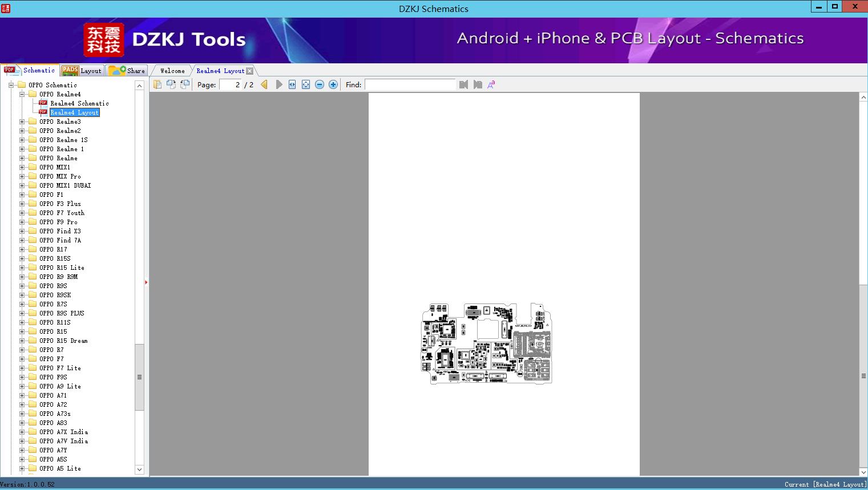Collapse the OPPO Realme4 folder

(x=22, y=94)
